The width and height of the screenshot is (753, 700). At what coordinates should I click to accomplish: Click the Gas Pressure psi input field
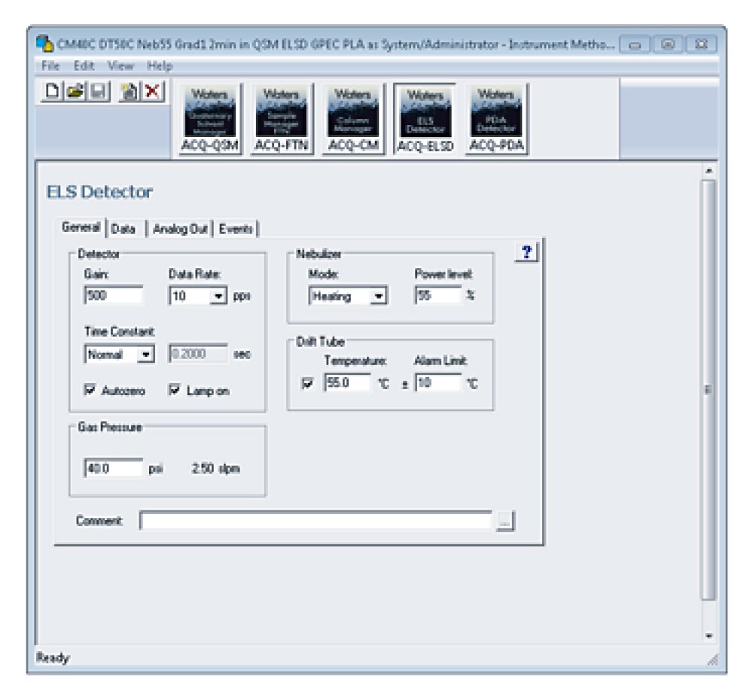tap(114, 468)
